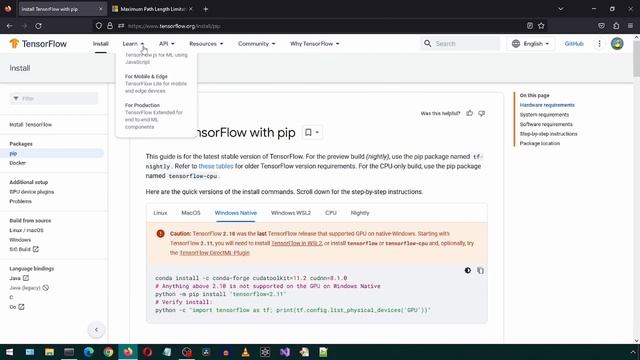
Task: Open the TensorFlow in WSL2 link
Action: tap(296, 243)
